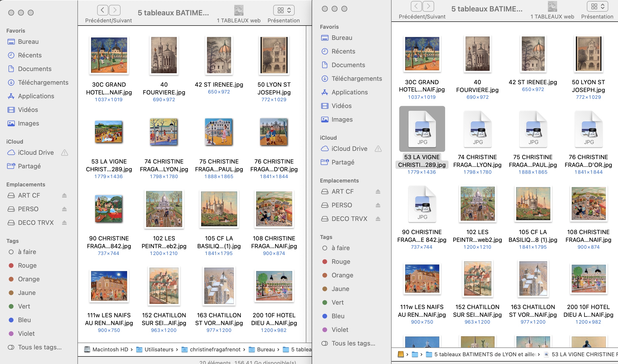Click Bureau folder in left window path bar
The width and height of the screenshot is (618, 364).
pyautogui.click(x=265, y=350)
